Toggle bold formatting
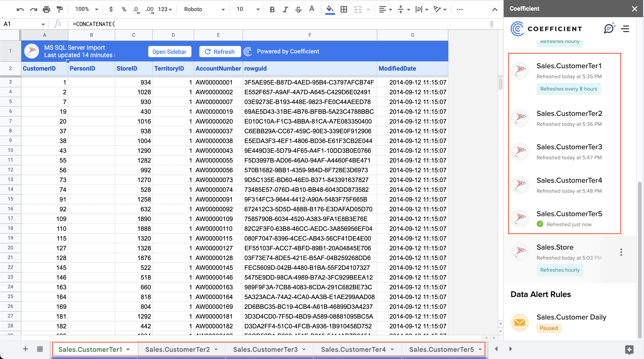The width and height of the screenshot is (644, 359). point(272,9)
